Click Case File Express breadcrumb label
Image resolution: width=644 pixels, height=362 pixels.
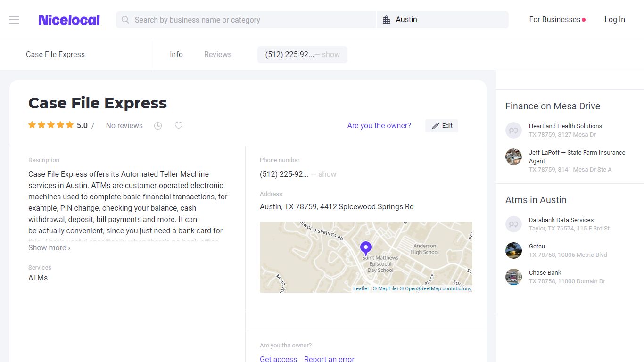[x=55, y=55]
